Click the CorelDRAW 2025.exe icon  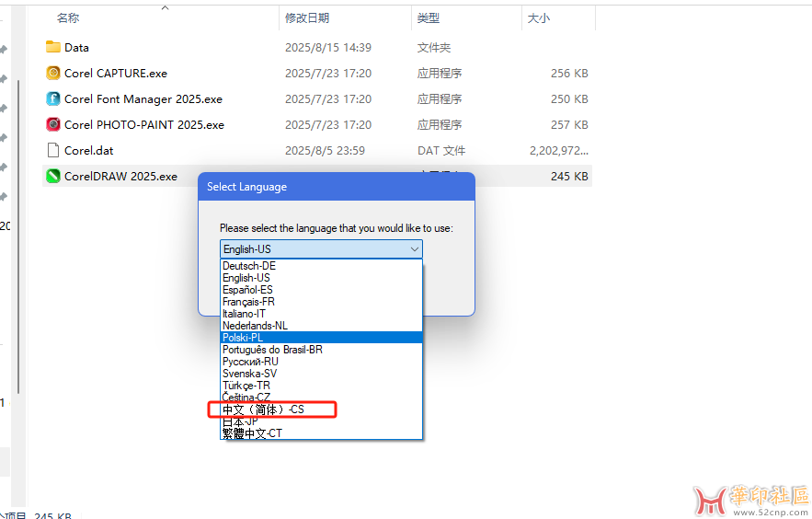tap(52, 176)
